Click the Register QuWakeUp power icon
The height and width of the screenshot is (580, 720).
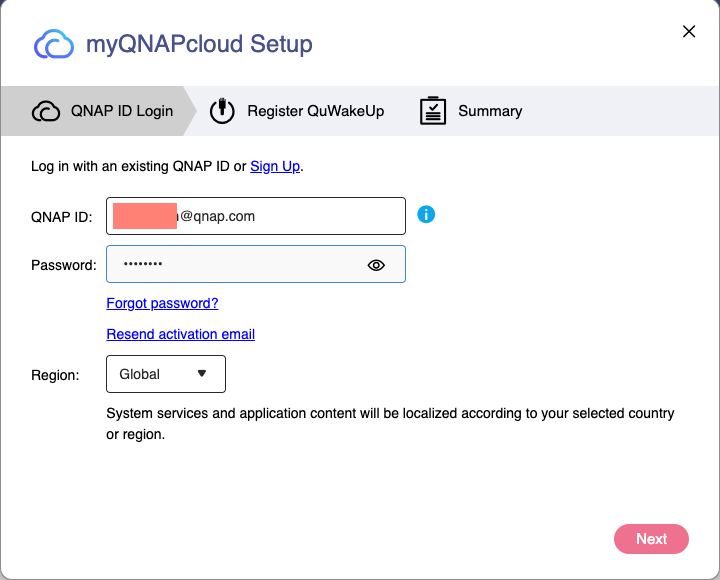[x=222, y=111]
